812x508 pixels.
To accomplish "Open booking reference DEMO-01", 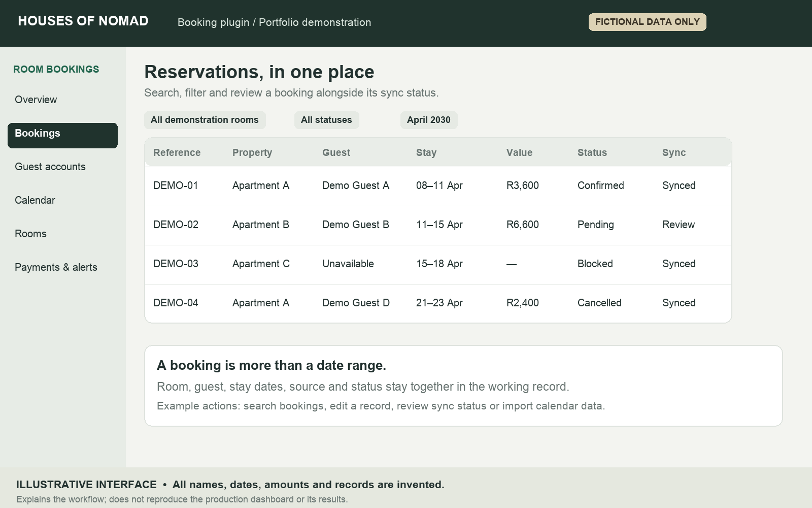I will pos(176,185).
